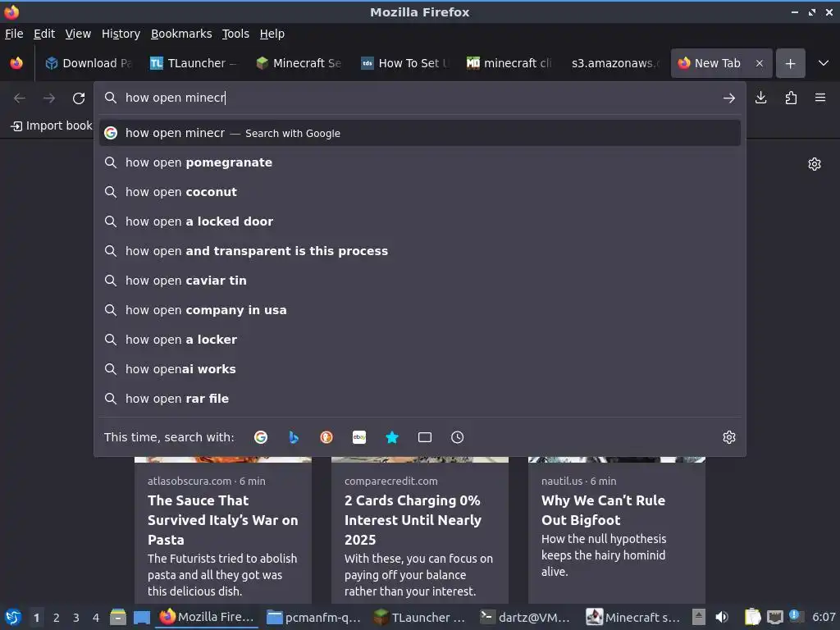Open the Help menu
Viewport: 840px width, 630px height.
coord(272,34)
